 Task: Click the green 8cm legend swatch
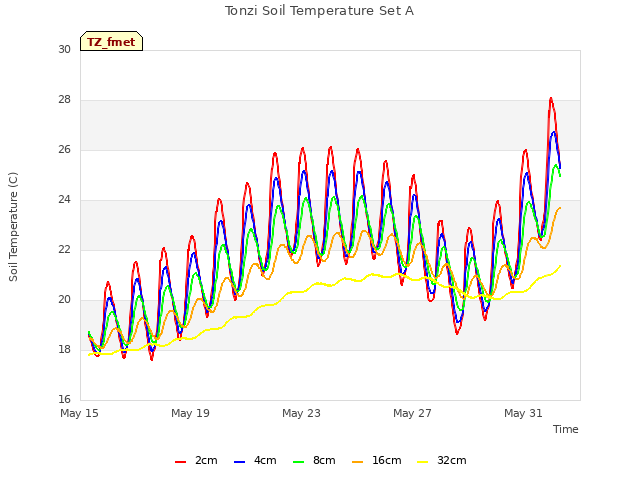pyautogui.click(x=299, y=462)
